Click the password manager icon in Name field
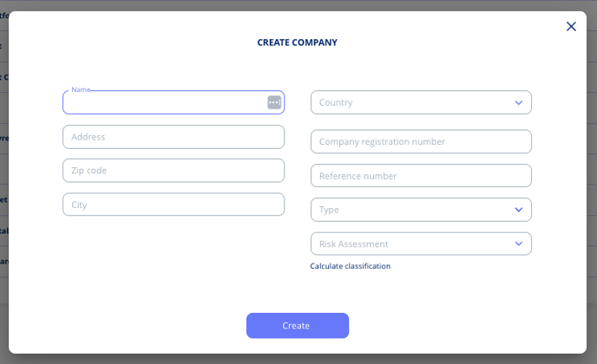Viewport: 597px width, 364px height. 274,102
